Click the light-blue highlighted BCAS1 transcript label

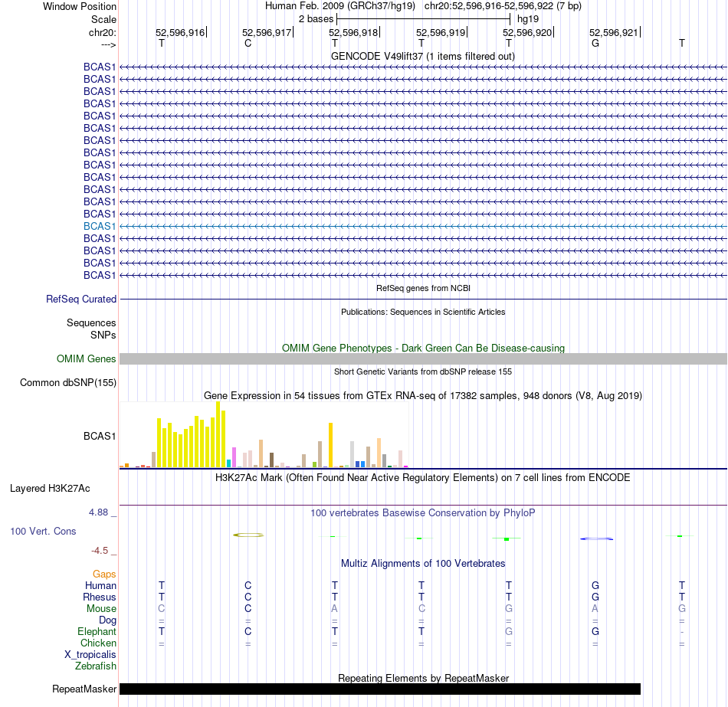[100, 226]
